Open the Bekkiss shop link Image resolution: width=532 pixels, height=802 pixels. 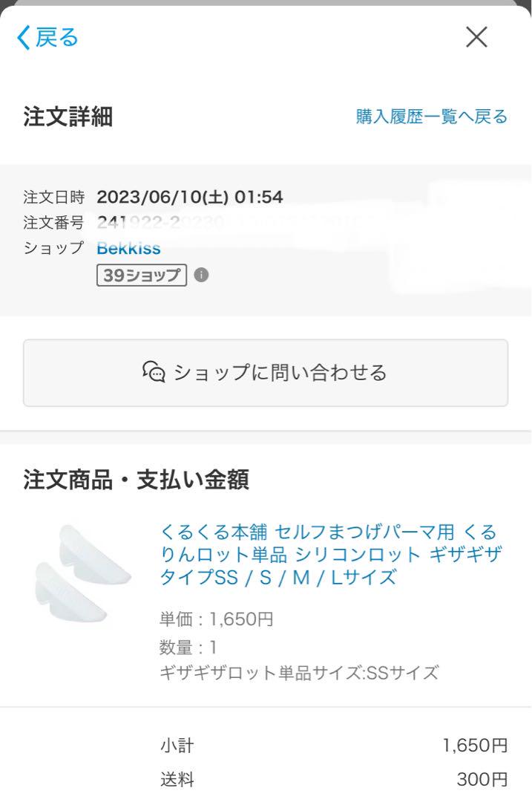pos(128,248)
